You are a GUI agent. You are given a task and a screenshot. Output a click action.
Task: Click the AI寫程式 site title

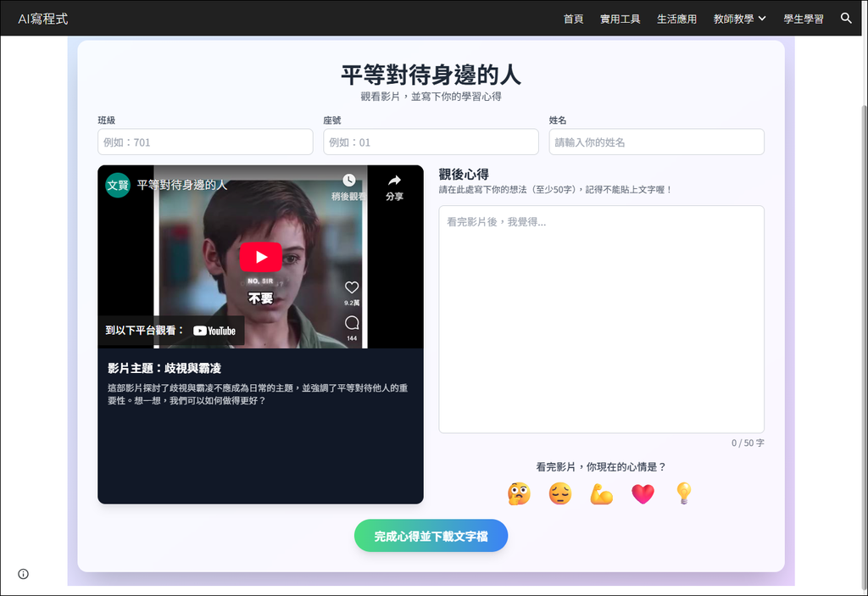pos(43,19)
